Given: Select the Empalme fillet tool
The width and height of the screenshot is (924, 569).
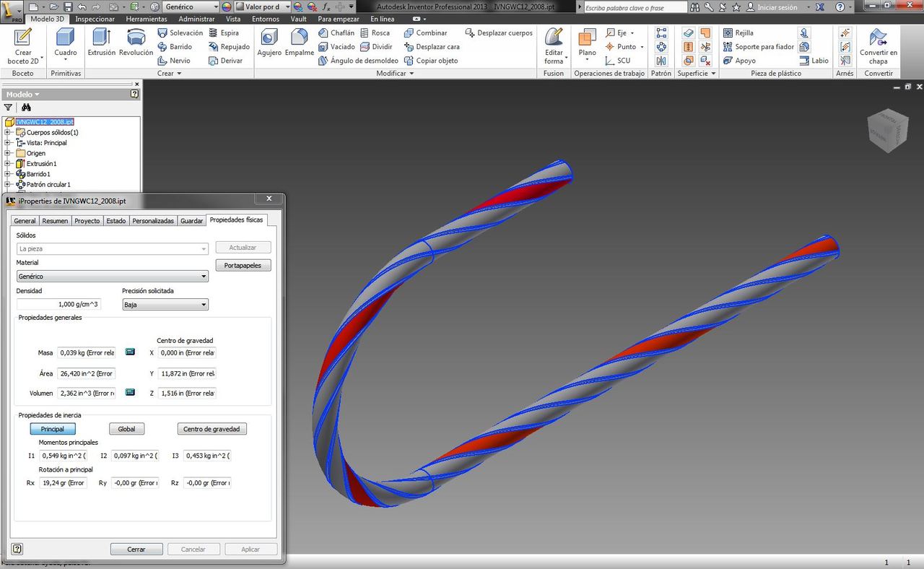Looking at the screenshot, I should click(x=299, y=43).
